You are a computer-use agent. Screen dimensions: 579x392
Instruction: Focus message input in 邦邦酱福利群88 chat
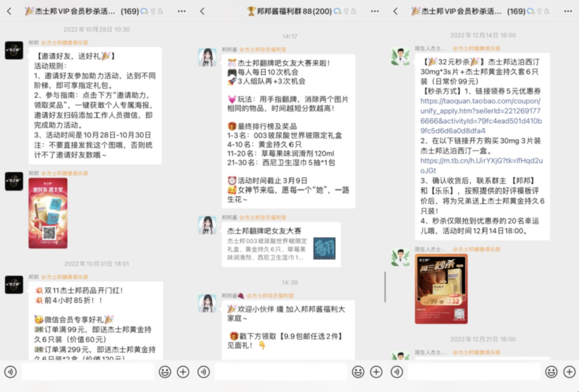pos(280,372)
